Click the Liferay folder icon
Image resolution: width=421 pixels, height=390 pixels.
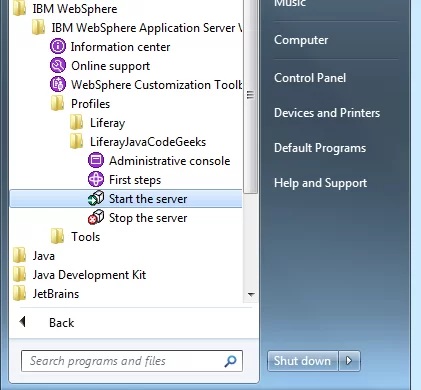(x=76, y=122)
